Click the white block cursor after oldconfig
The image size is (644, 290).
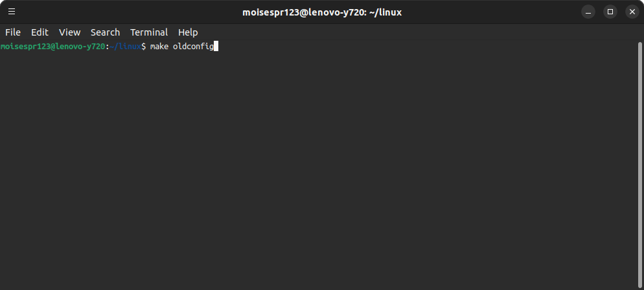(x=216, y=47)
